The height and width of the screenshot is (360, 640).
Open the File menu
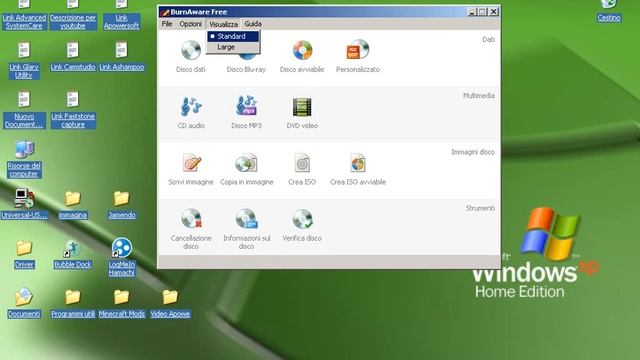tap(167, 24)
